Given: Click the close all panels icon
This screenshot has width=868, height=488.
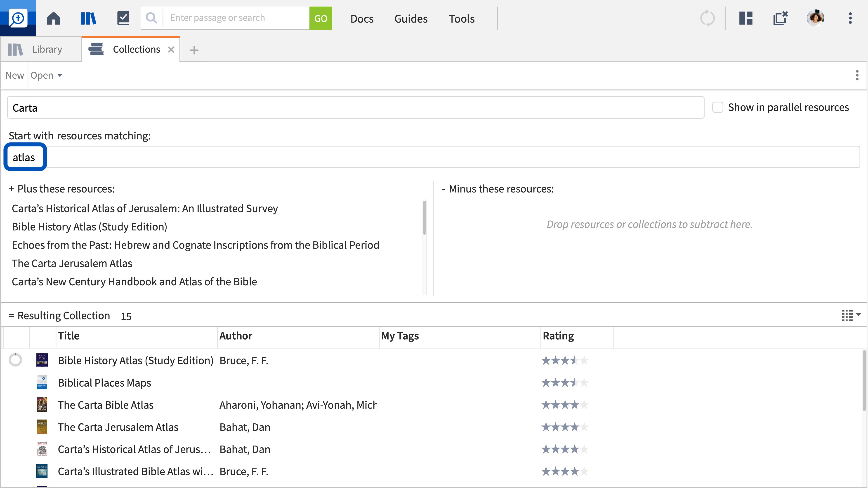Looking at the screenshot, I should point(780,18).
